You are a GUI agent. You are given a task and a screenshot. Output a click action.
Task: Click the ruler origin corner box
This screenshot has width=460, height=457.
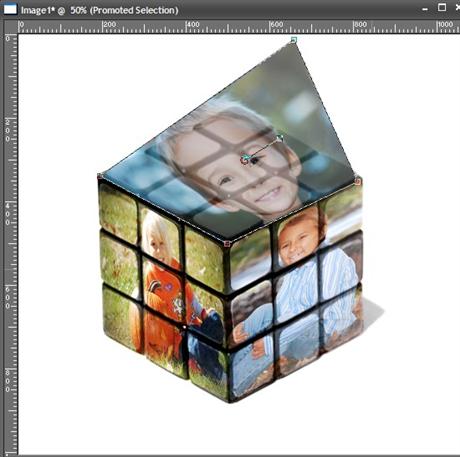(10, 27)
